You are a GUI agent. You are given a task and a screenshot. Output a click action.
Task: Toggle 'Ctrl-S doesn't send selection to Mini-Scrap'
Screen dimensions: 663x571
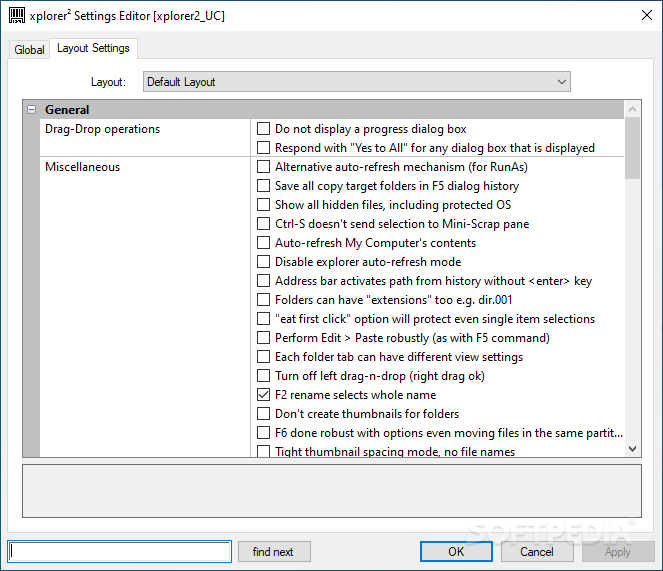[x=263, y=224]
